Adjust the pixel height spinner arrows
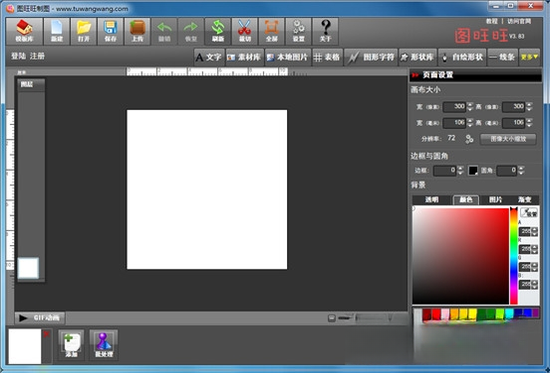This screenshot has width=550, height=373. click(x=529, y=106)
